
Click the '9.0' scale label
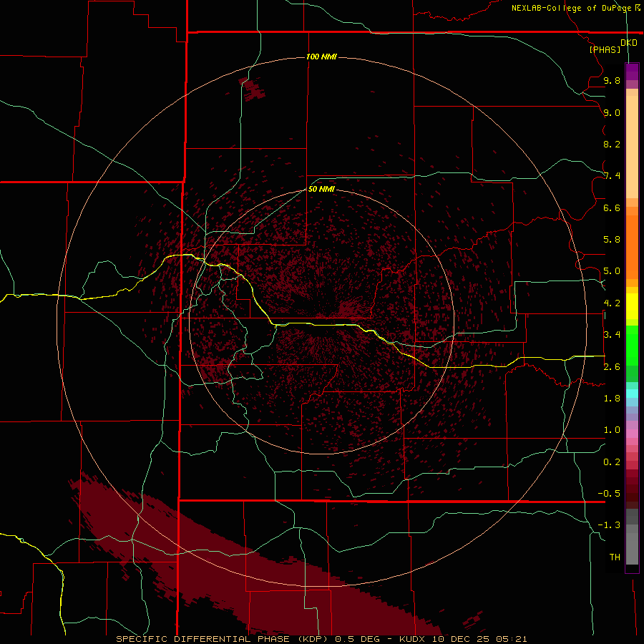612,112
